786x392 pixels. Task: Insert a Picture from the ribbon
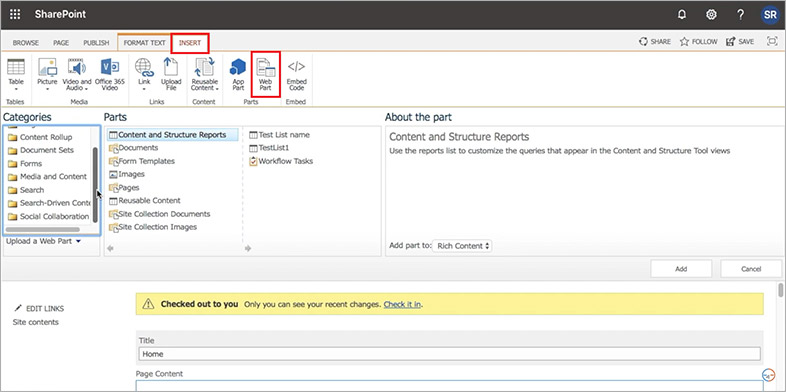47,74
